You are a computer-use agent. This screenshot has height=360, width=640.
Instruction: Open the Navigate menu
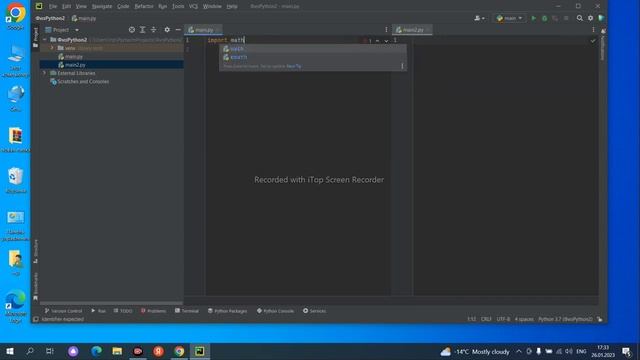(x=102, y=6)
